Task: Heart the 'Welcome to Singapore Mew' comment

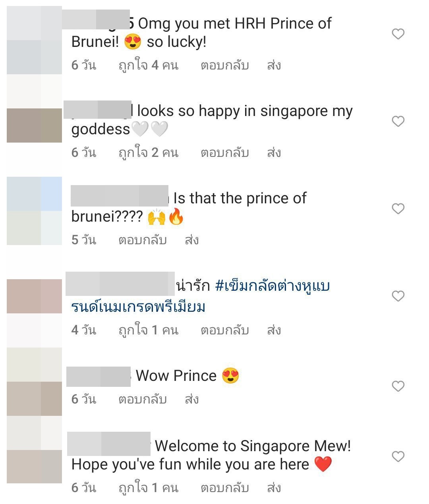Action: (398, 456)
